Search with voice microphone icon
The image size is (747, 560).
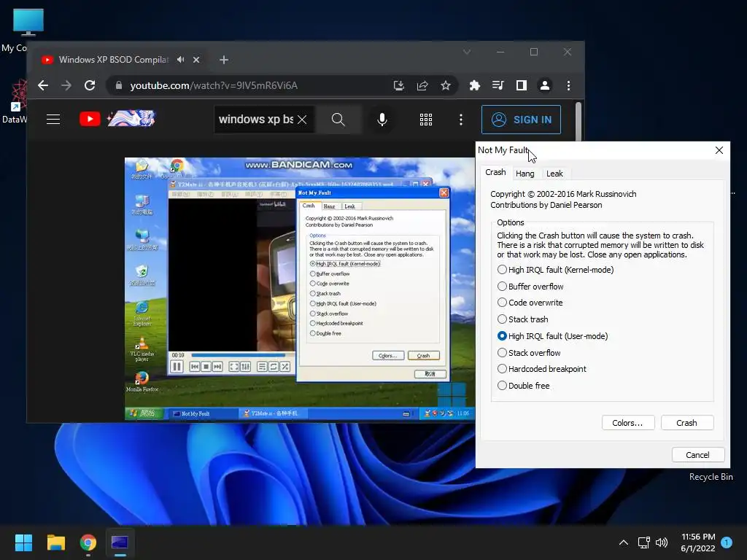[382, 119]
